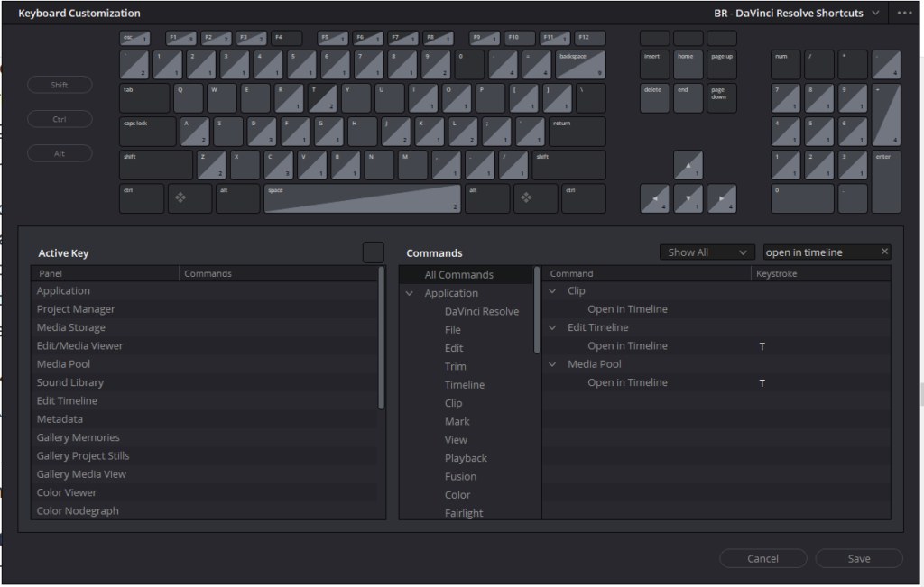Select Trim command category
Image resolution: width=924 pixels, height=587 pixels.
pos(455,365)
